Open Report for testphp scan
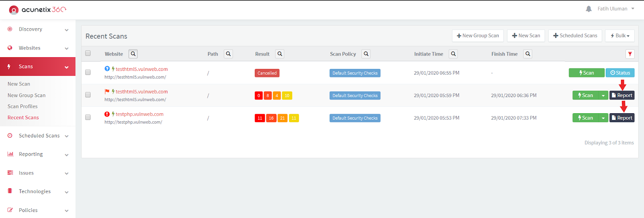 622,118
